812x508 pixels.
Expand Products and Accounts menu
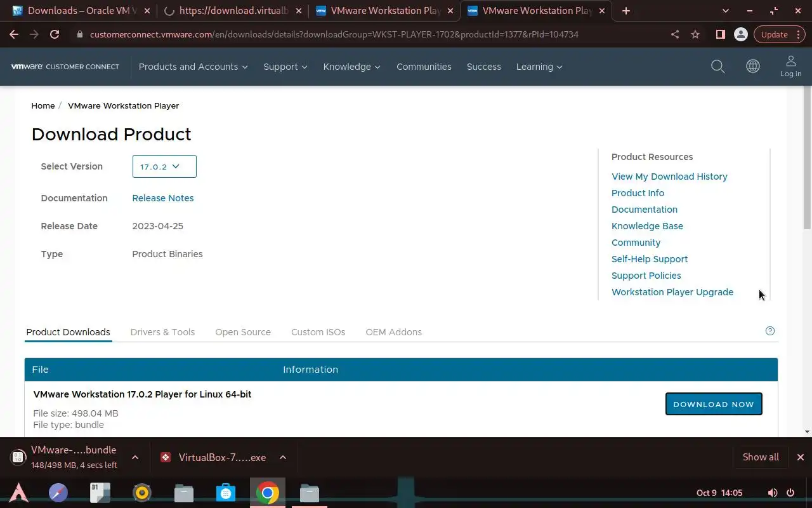pyautogui.click(x=193, y=67)
